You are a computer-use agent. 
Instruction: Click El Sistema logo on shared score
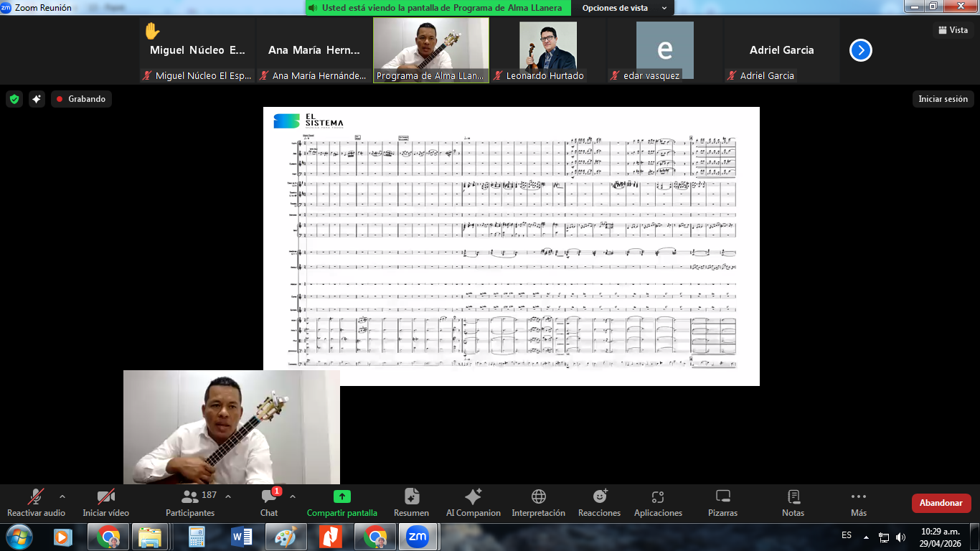(x=308, y=121)
